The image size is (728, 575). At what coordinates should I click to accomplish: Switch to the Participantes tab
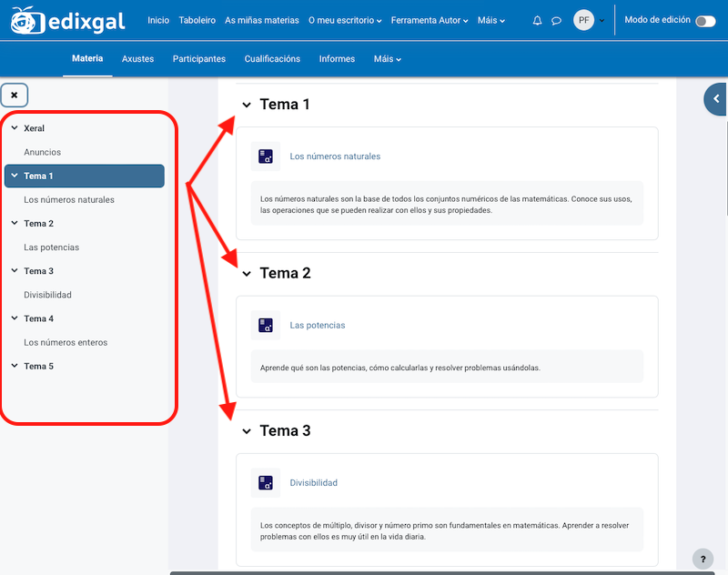(x=199, y=59)
